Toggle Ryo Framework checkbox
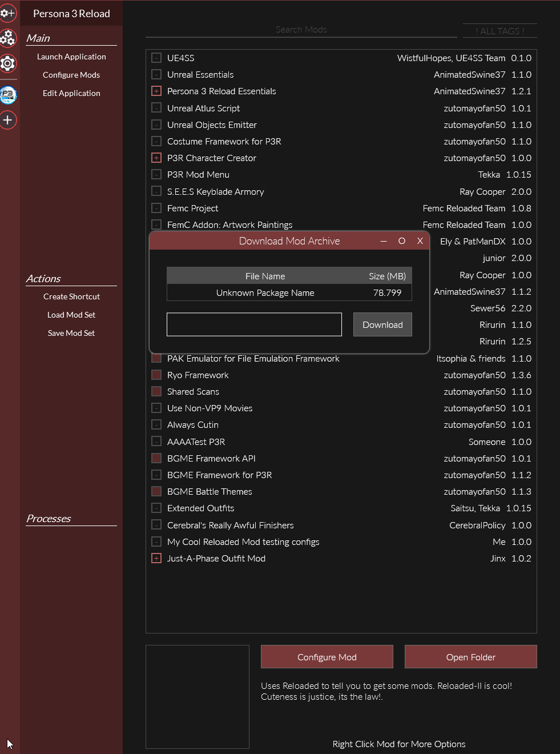This screenshot has width=560, height=754. 156,375
